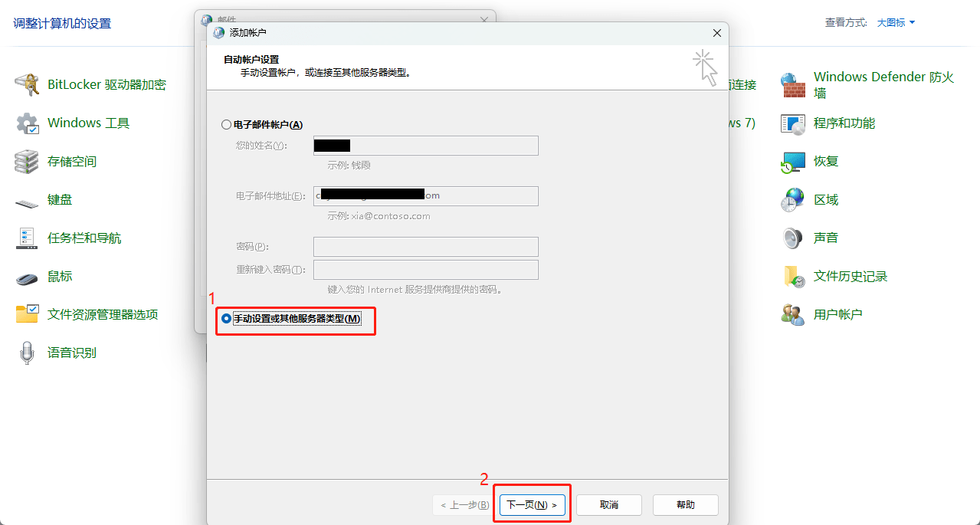Image resolution: width=980 pixels, height=525 pixels.
Task: Click the 鼠标 mouse icon
Action: coord(28,277)
